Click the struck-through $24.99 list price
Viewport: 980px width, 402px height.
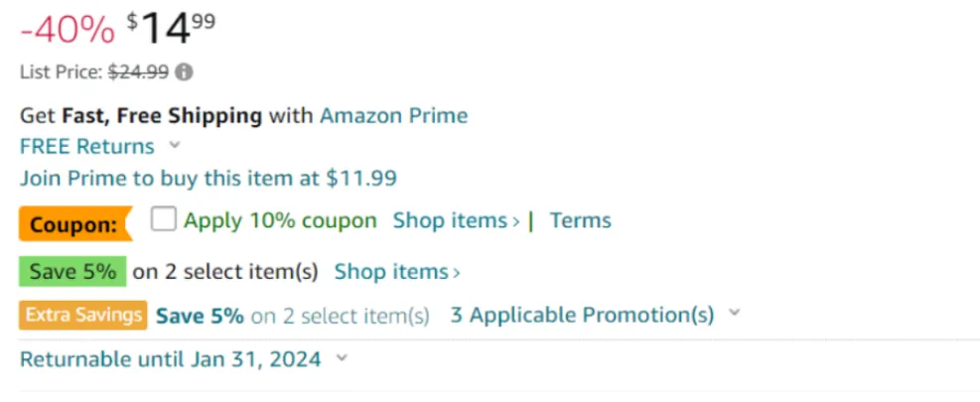(x=138, y=71)
